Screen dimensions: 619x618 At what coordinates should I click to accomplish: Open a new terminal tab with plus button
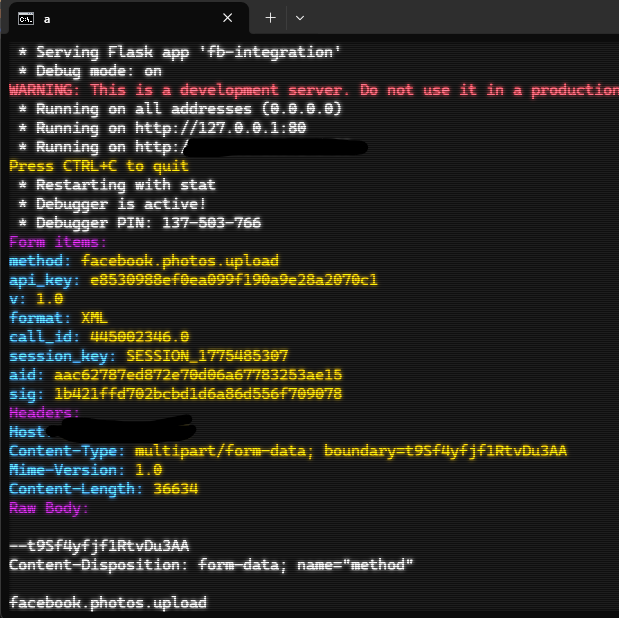tap(270, 18)
